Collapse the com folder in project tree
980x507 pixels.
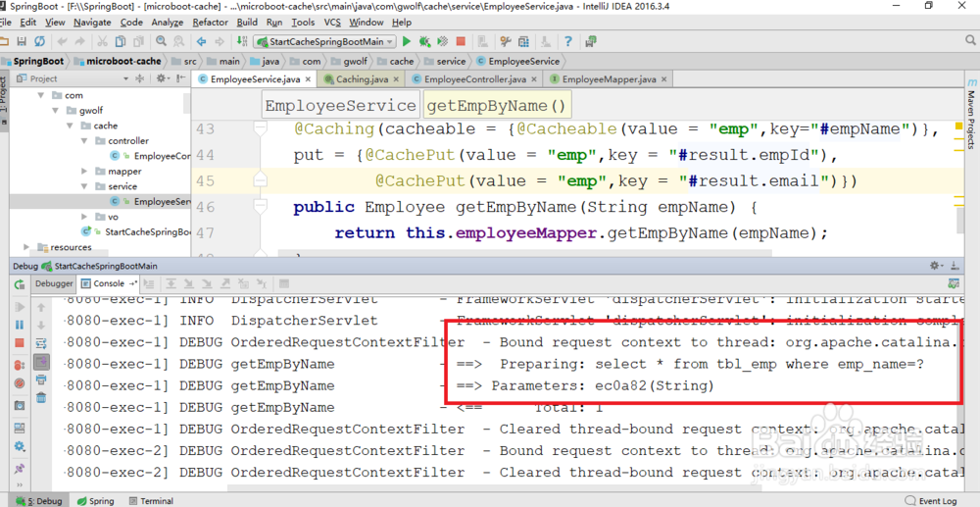pos(41,96)
